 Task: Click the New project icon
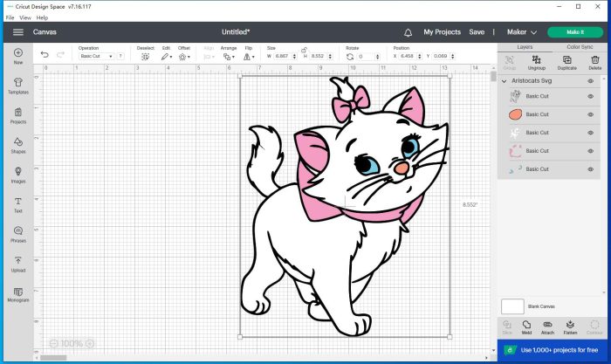point(18,52)
